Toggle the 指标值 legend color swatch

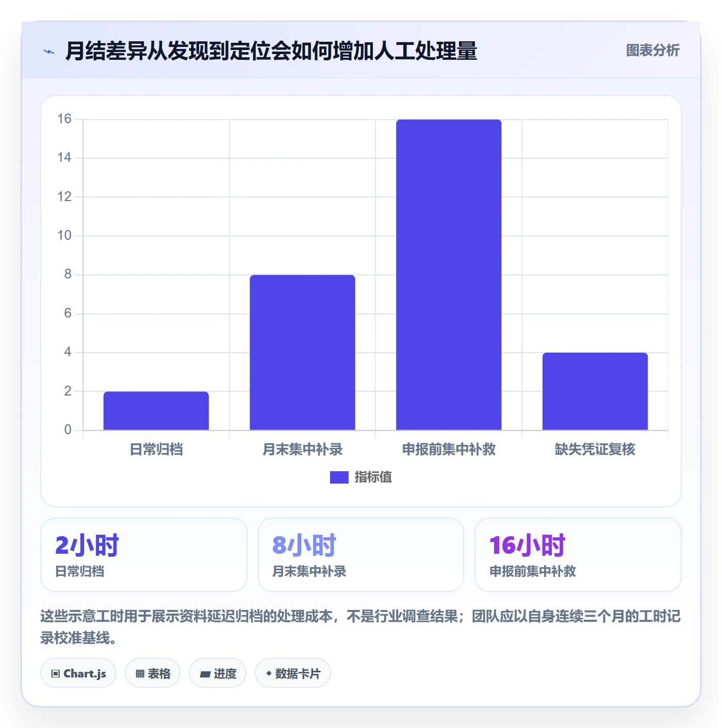tap(339, 477)
